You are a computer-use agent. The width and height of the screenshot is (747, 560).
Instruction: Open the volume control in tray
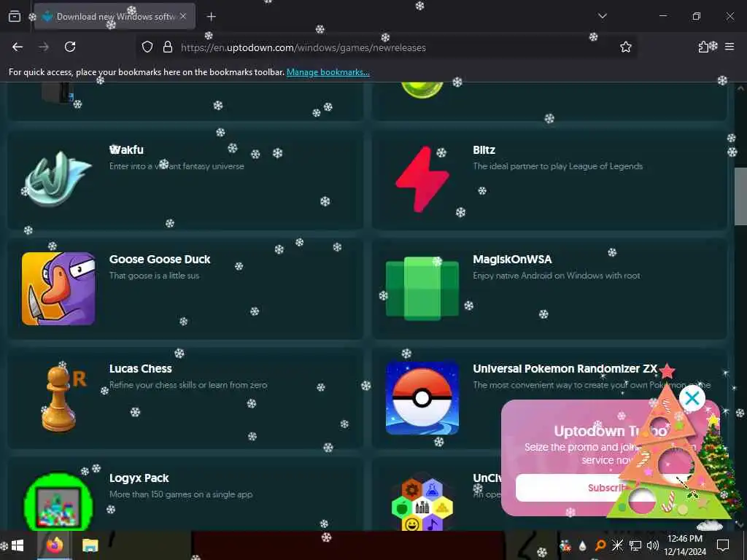click(652, 545)
